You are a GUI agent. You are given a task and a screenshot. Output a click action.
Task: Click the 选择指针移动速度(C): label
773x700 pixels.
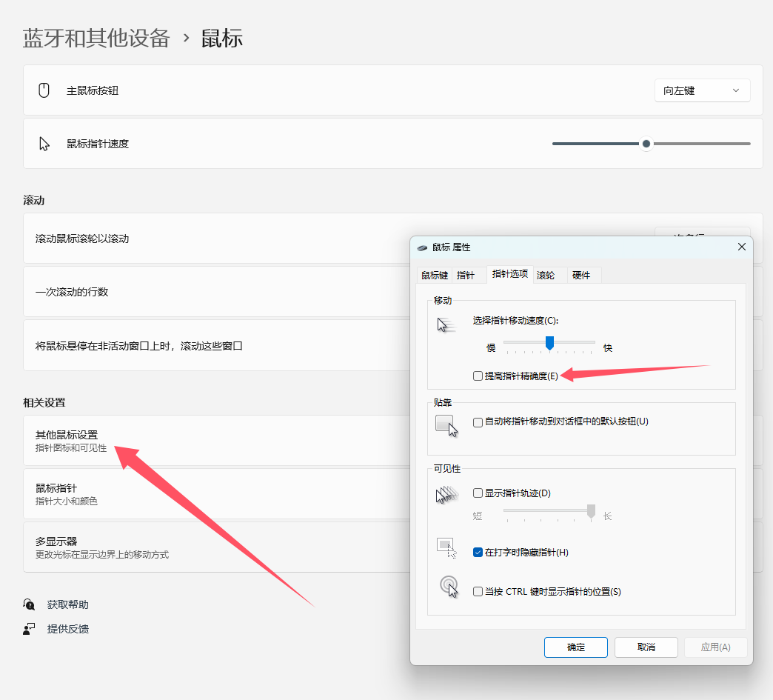click(515, 321)
